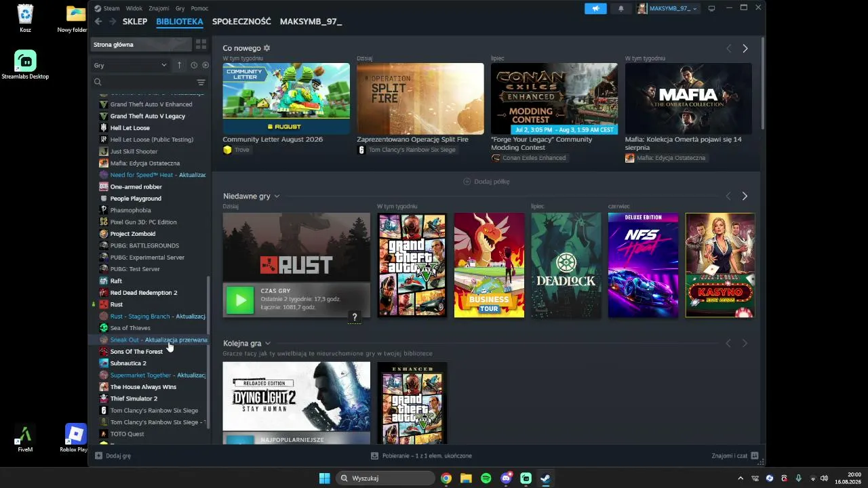The image size is (868, 488).
Task: Select Phasmophobia in library list
Action: 131,210
